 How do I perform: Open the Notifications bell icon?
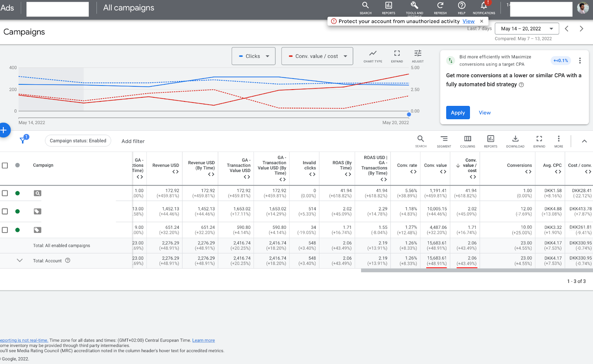(484, 6)
